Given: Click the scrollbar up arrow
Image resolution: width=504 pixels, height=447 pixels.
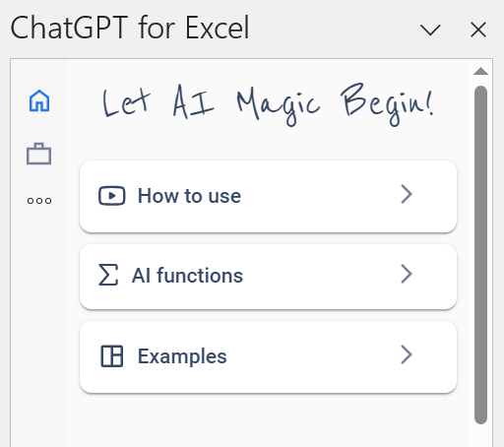Looking at the screenshot, I should (x=480, y=71).
